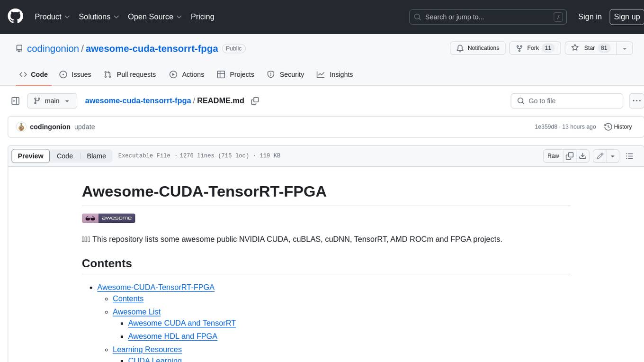The width and height of the screenshot is (644, 362).
Task: Expand the Product menu
Action: pos(52,17)
